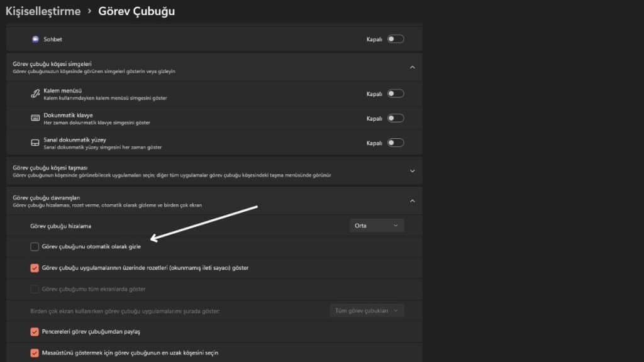The height and width of the screenshot is (362, 644).
Task: Uncheck "Pencereleri görev çubuğundan paylaş"
Action: coord(35,331)
